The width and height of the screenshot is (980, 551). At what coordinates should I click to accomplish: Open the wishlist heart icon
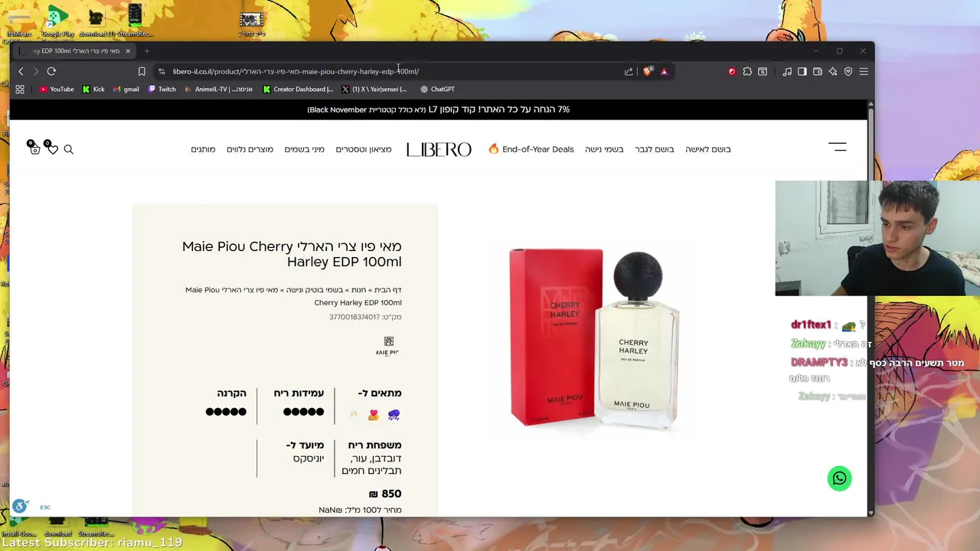(x=52, y=148)
